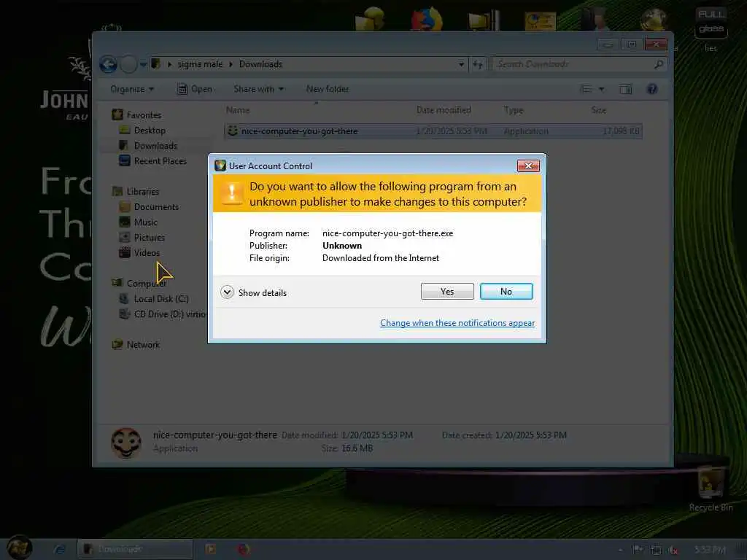747x560 pixels.
Task: Open Recycle Bin on desktop
Action: (x=711, y=489)
